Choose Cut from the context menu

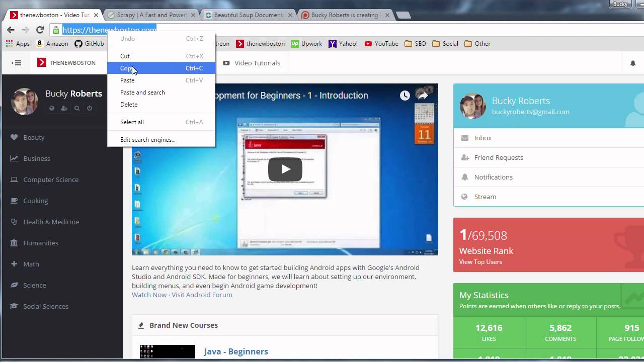point(161,56)
